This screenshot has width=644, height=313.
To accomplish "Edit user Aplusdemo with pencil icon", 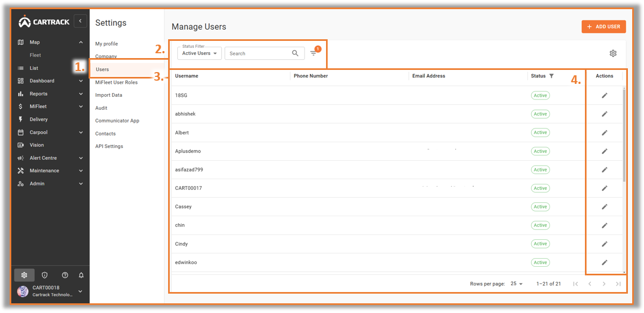I will click(605, 151).
